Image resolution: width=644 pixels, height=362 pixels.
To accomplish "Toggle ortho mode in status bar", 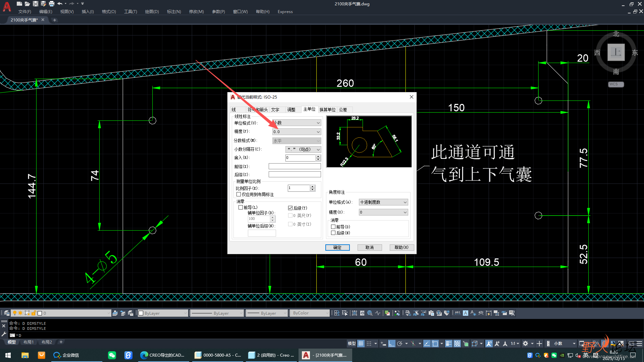I will 391,344.
